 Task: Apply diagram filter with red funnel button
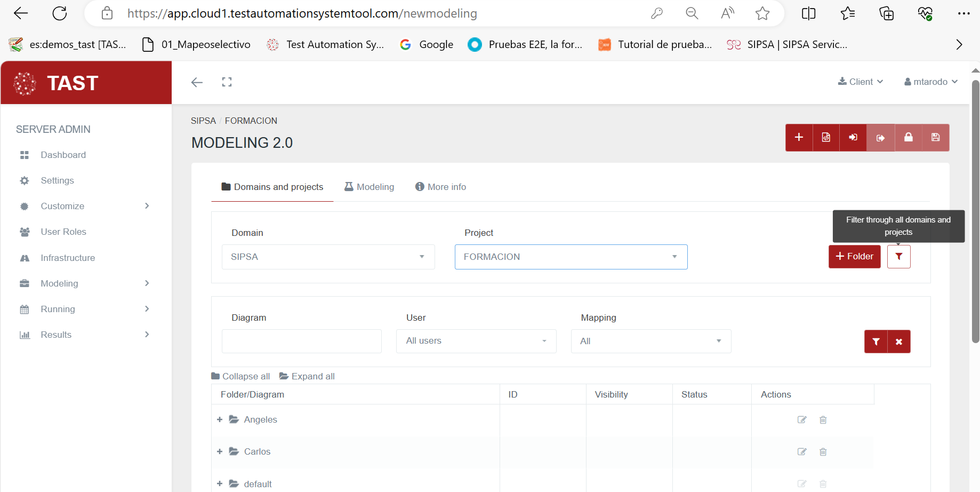click(x=875, y=342)
